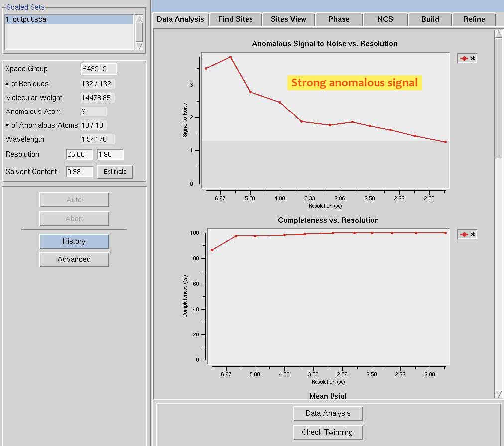Select the NCS tab

385,19
